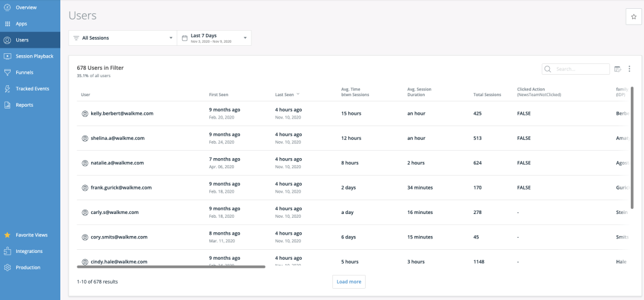Click the Search input field
The image size is (644, 300).
coord(580,69)
